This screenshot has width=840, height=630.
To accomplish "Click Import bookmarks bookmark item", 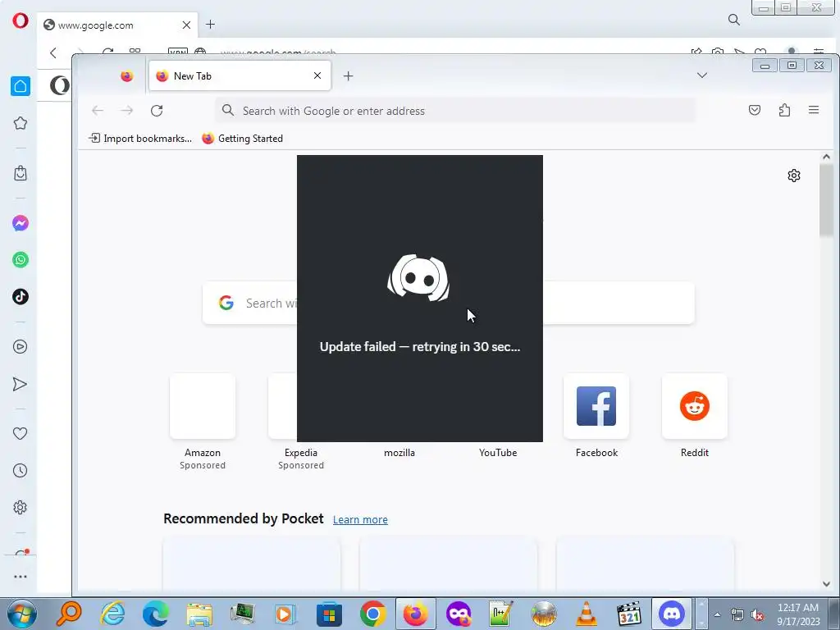I will tap(140, 138).
